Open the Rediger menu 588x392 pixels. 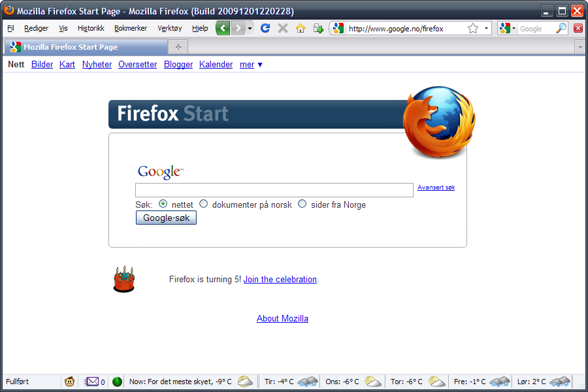pyautogui.click(x=36, y=28)
